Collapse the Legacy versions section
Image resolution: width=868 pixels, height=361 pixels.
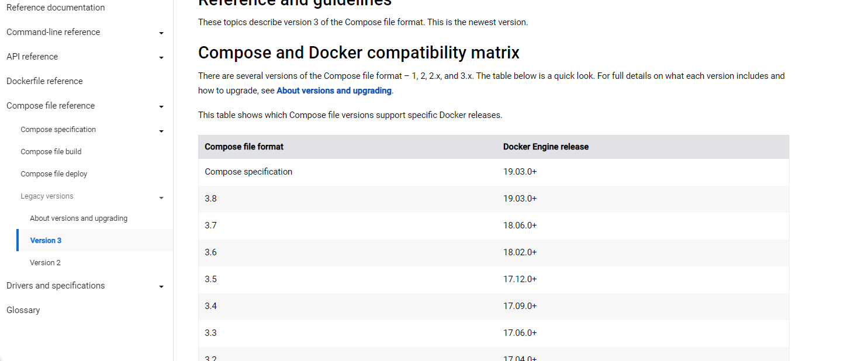(161, 197)
